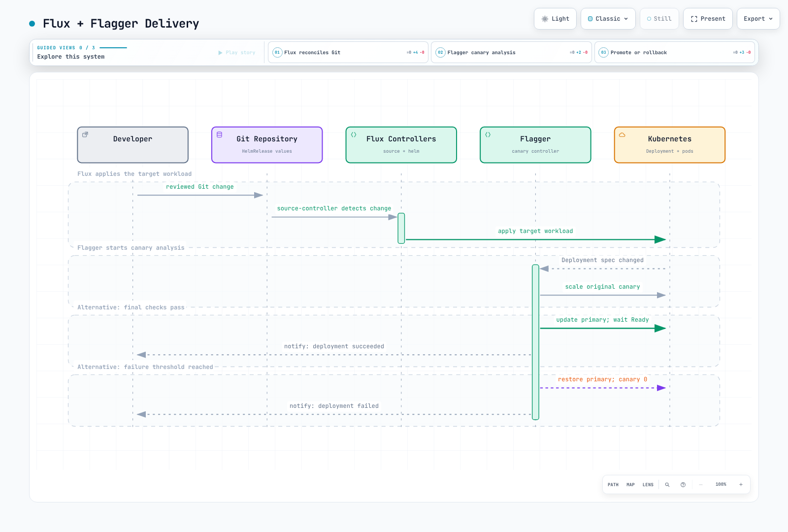Image resolution: width=788 pixels, height=532 pixels.
Task: Click 'notify: deployment failed' message label
Action: [x=334, y=406]
